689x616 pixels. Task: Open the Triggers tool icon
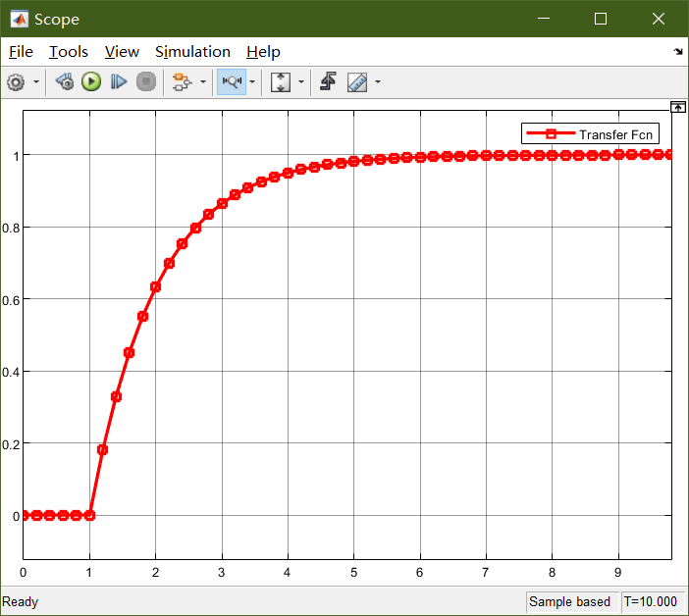[x=329, y=82]
